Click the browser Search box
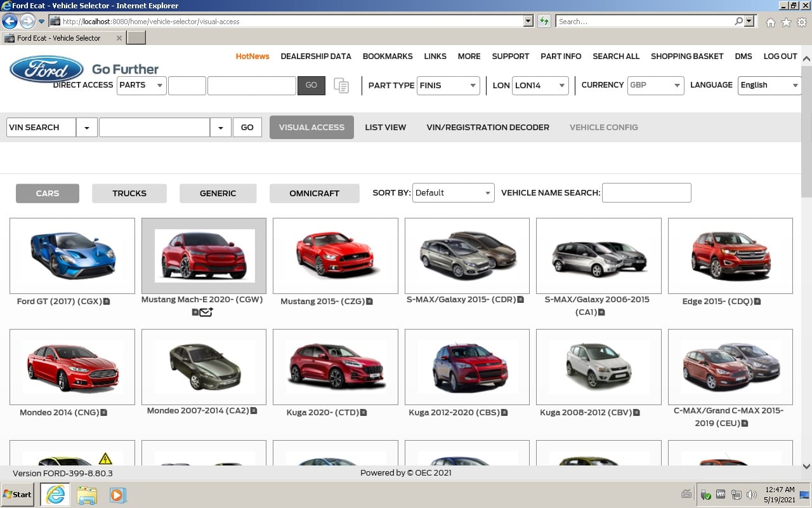 645,21
